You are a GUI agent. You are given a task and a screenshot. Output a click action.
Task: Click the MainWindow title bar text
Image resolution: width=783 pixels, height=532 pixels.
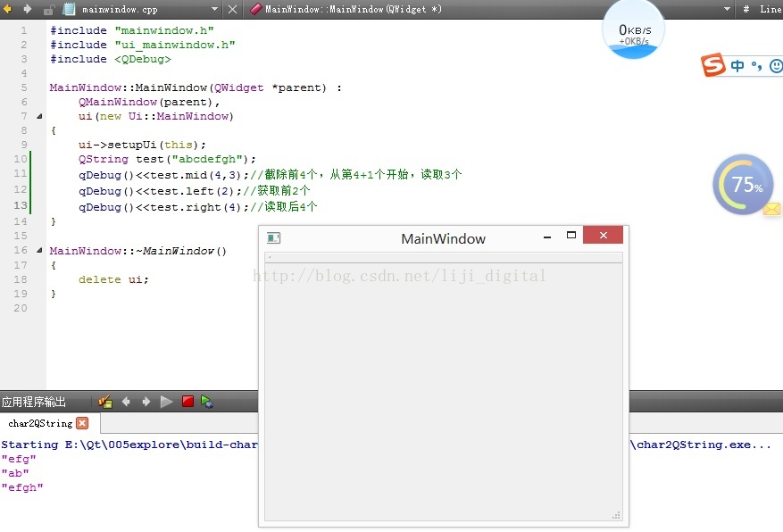[443, 239]
